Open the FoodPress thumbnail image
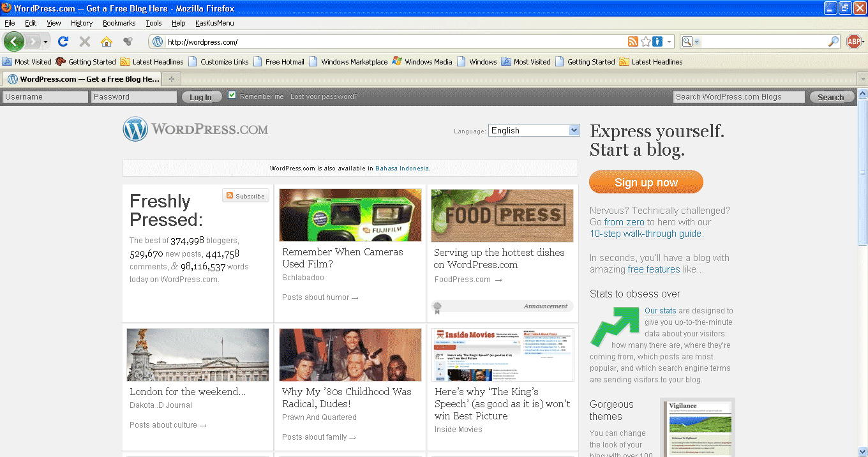Image resolution: width=868 pixels, height=457 pixels. pos(502,215)
